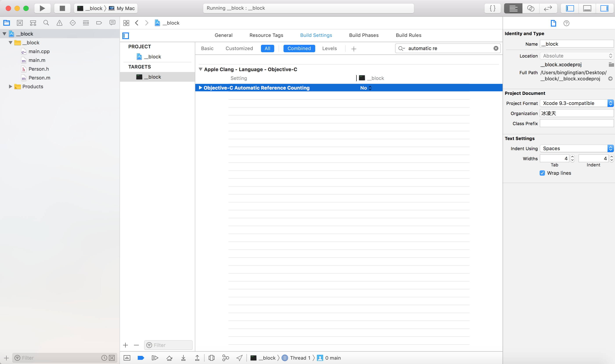Show the Quick Help inspector
The width and height of the screenshot is (615, 364).
[566, 23]
